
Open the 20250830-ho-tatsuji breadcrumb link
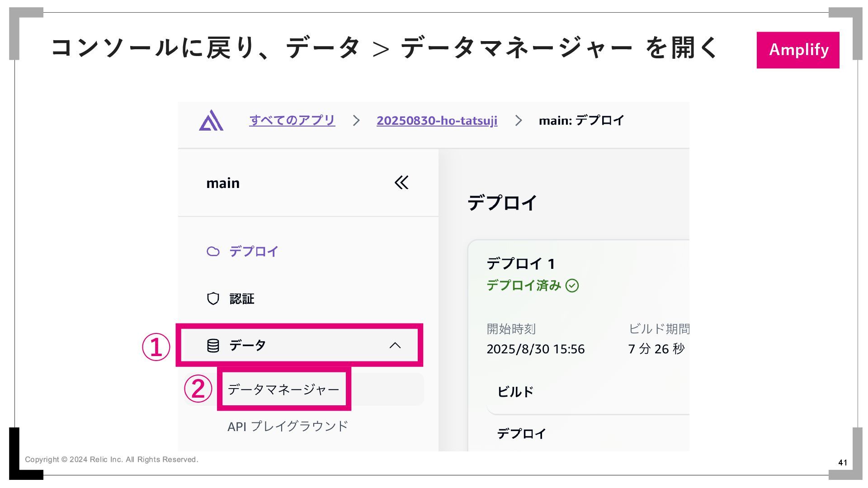point(437,121)
